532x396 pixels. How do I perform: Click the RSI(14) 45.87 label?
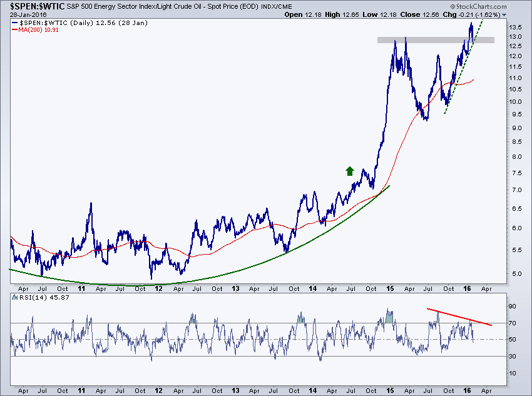(x=44, y=297)
